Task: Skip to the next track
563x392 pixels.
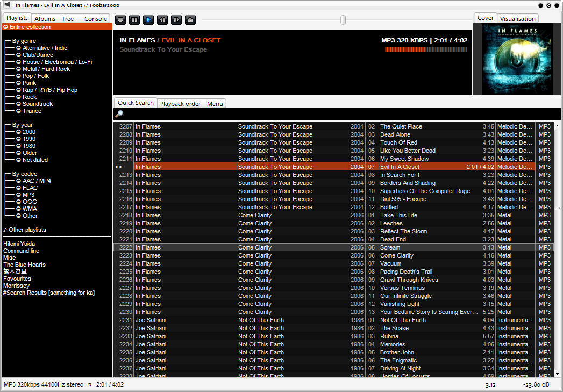Action: pos(176,20)
